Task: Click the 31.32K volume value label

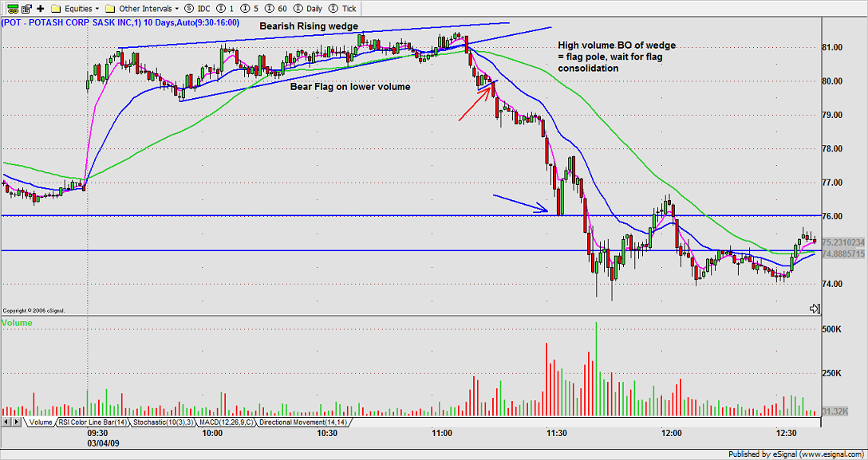Action: (x=836, y=412)
